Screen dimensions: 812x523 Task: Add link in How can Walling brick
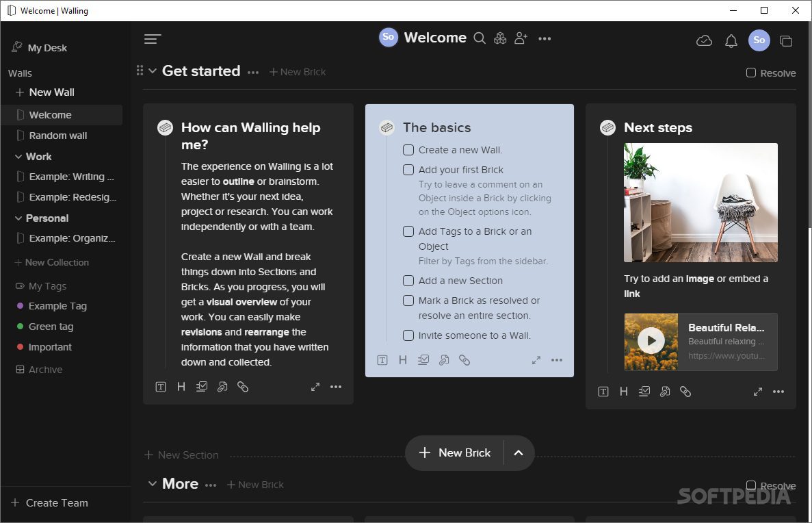(x=242, y=387)
